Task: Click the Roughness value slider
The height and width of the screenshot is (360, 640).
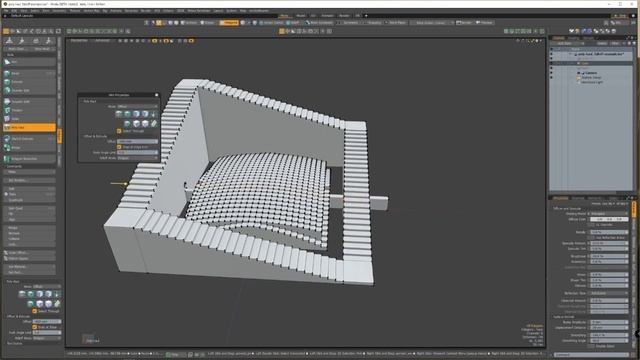Action: pyautogui.click(x=609, y=256)
